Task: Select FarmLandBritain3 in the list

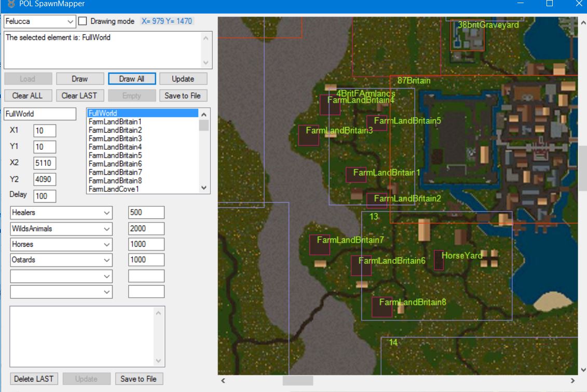Action: pos(143,138)
